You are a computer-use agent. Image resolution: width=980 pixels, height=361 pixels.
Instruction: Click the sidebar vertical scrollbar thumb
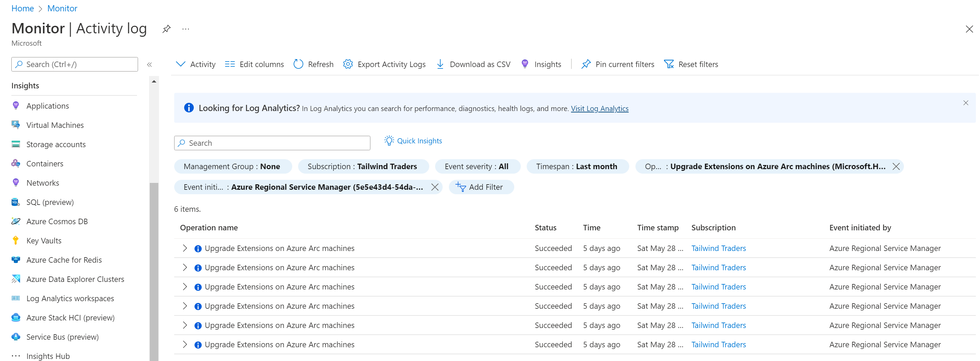pyautogui.click(x=154, y=266)
